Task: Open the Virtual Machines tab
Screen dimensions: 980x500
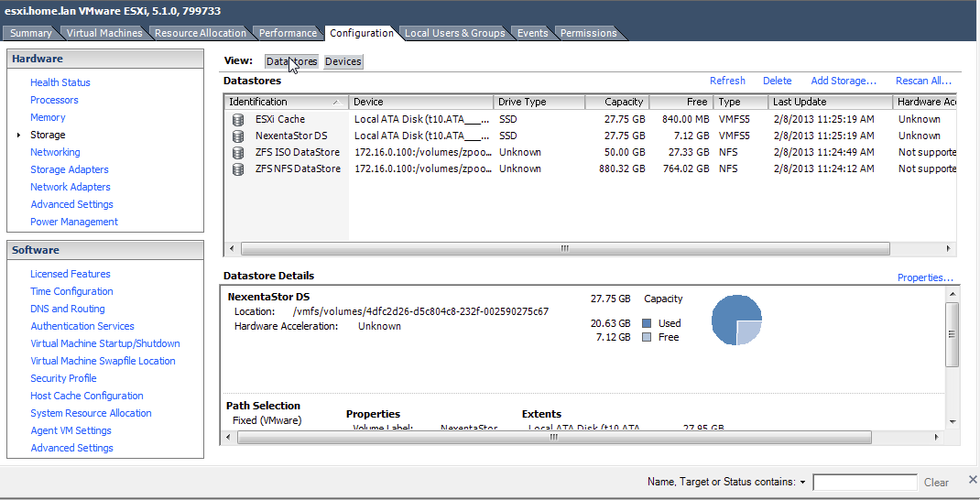Action: click(104, 33)
